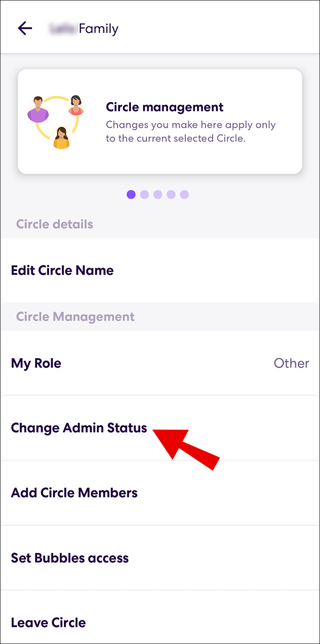
Task: Tap the Circle details section header
Action: click(x=55, y=224)
